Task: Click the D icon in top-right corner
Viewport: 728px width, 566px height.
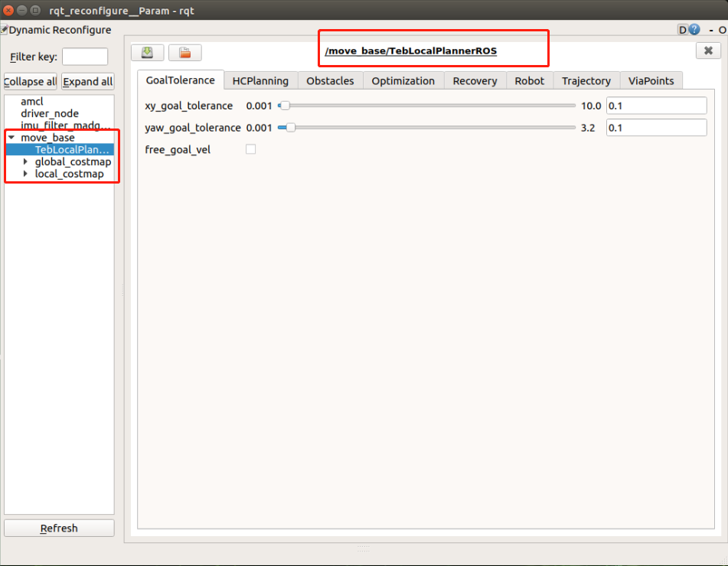Action: click(683, 30)
